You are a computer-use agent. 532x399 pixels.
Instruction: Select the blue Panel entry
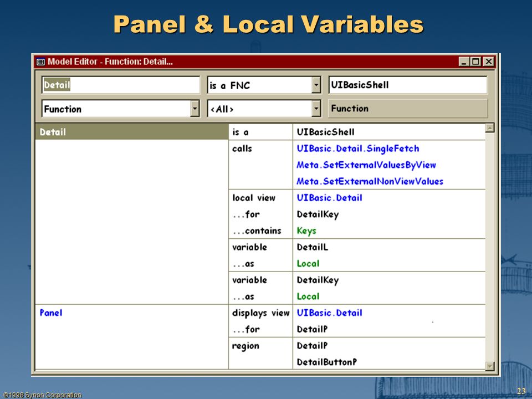[x=51, y=313]
